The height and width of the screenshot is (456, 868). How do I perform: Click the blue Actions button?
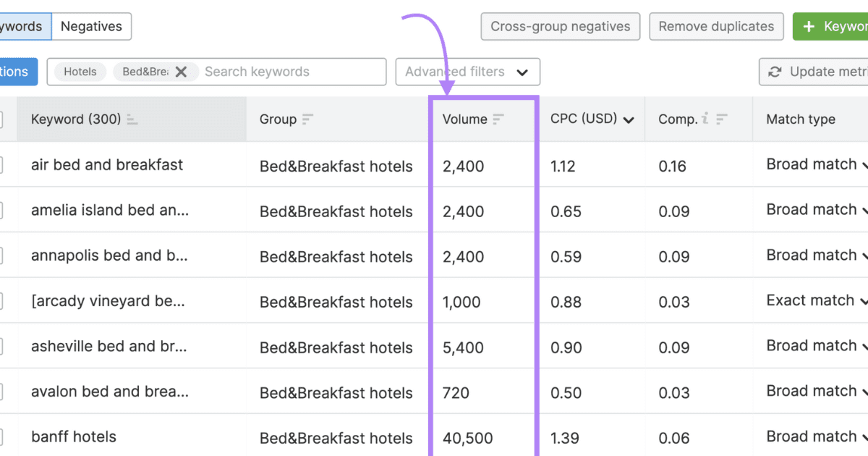[x=19, y=72]
